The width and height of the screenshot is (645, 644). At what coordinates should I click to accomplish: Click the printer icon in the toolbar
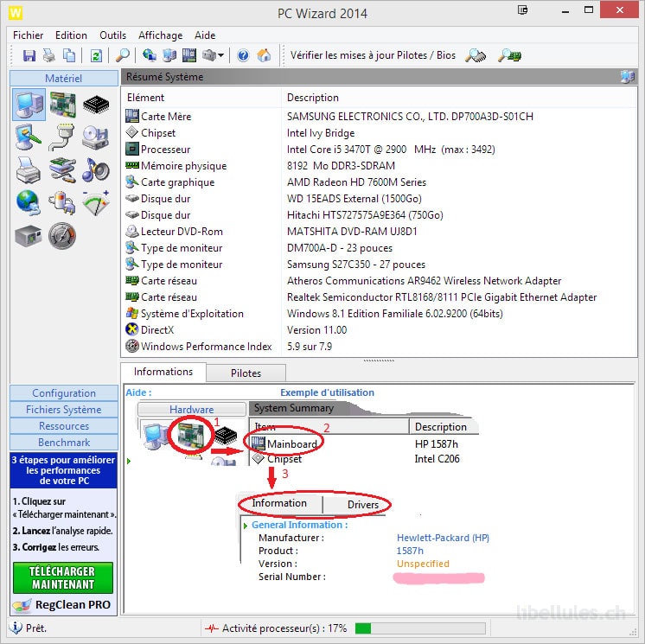(x=49, y=55)
